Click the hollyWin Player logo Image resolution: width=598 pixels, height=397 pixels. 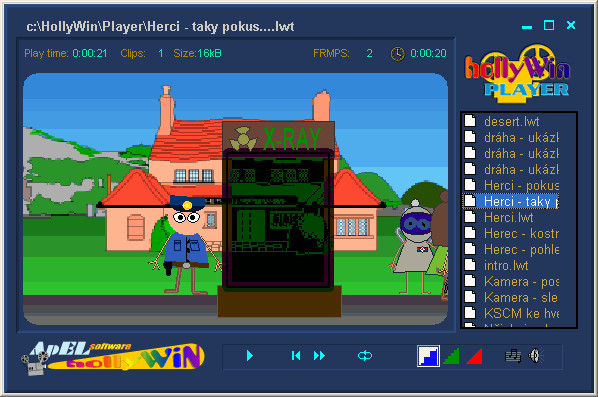[517, 73]
